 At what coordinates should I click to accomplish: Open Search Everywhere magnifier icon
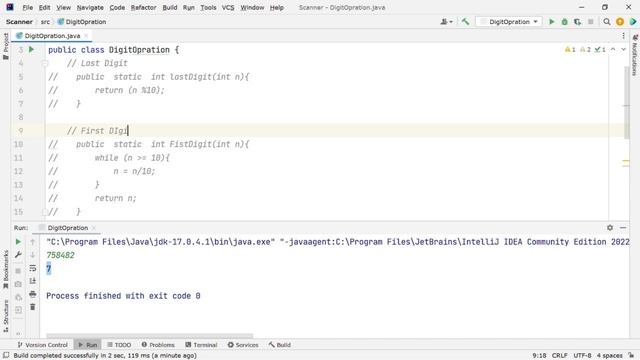tap(607, 22)
